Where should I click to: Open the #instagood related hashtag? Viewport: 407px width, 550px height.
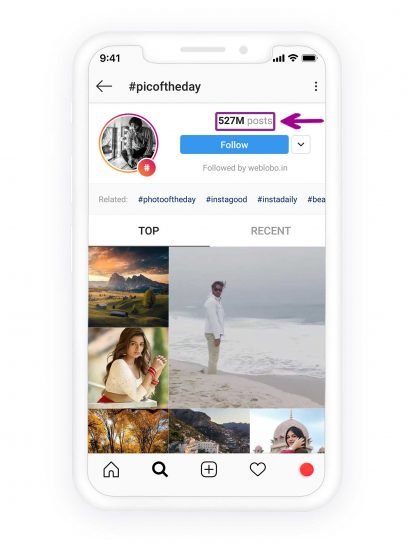[x=226, y=199]
